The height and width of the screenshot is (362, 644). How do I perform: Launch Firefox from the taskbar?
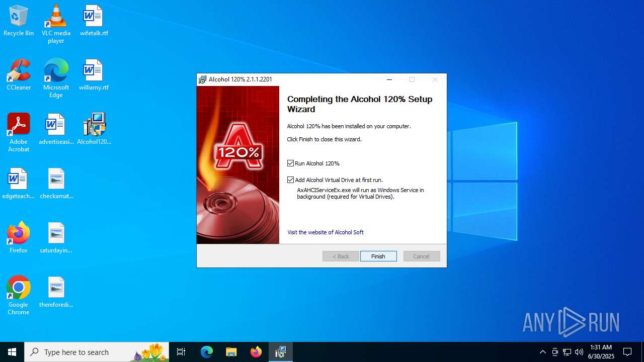tap(256, 352)
